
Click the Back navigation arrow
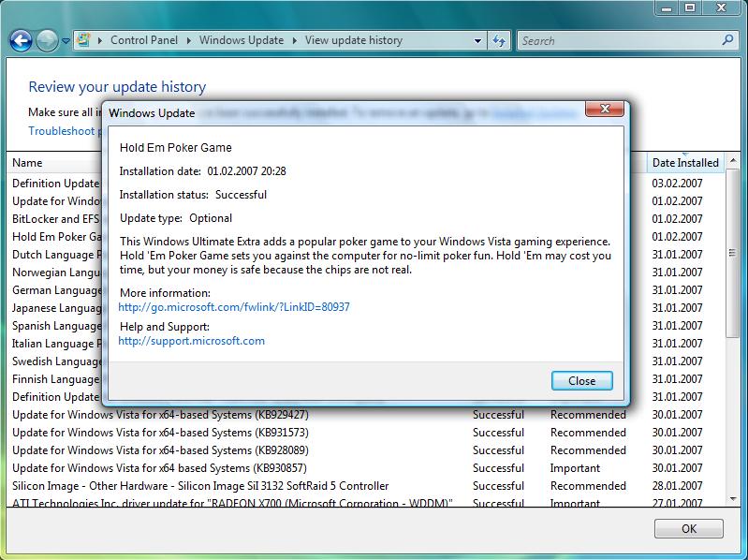coord(21,41)
